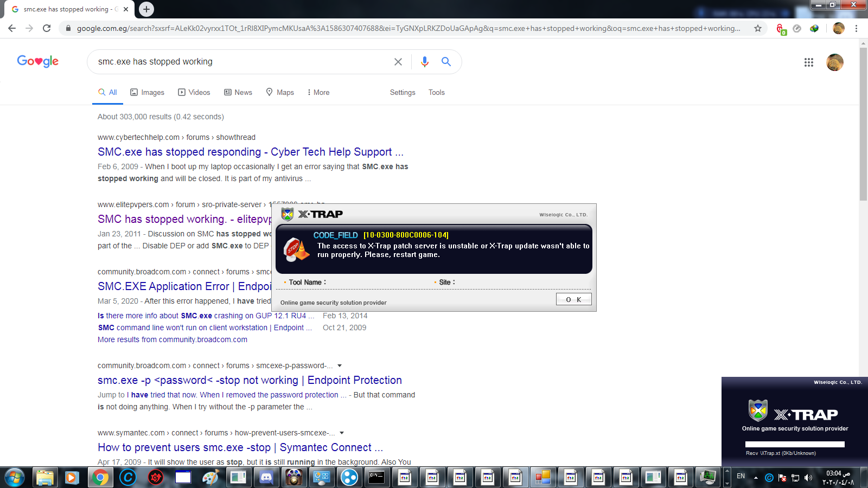Start voice search with the microphone
The width and height of the screenshot is (868, 488).
point(425,62)
